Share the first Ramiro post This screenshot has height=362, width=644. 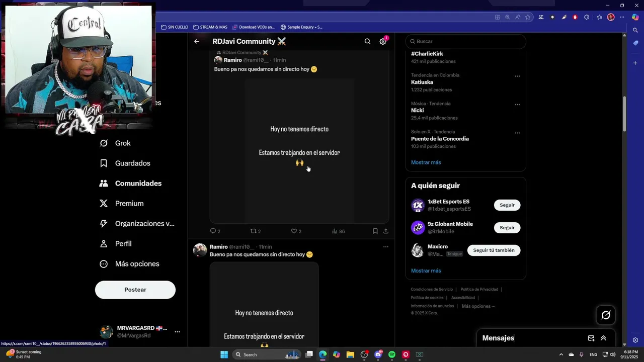point(386,231)
